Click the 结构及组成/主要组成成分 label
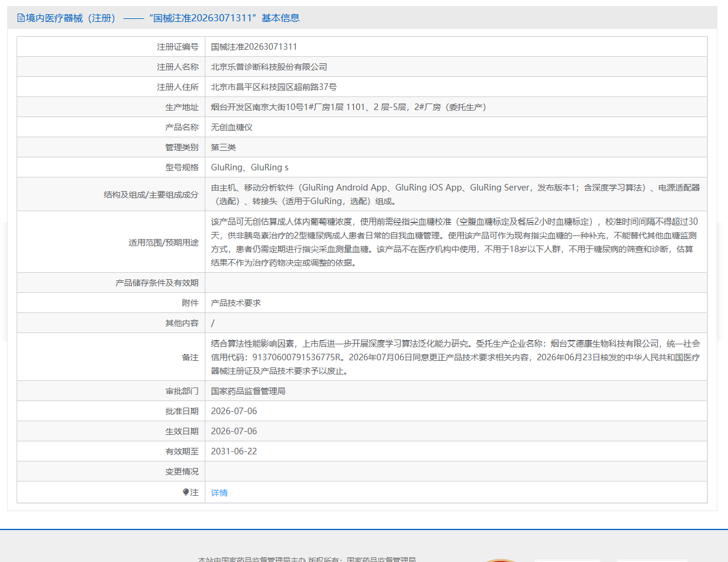The height and width of the screenshot is (562, 728). coord(151,195)
